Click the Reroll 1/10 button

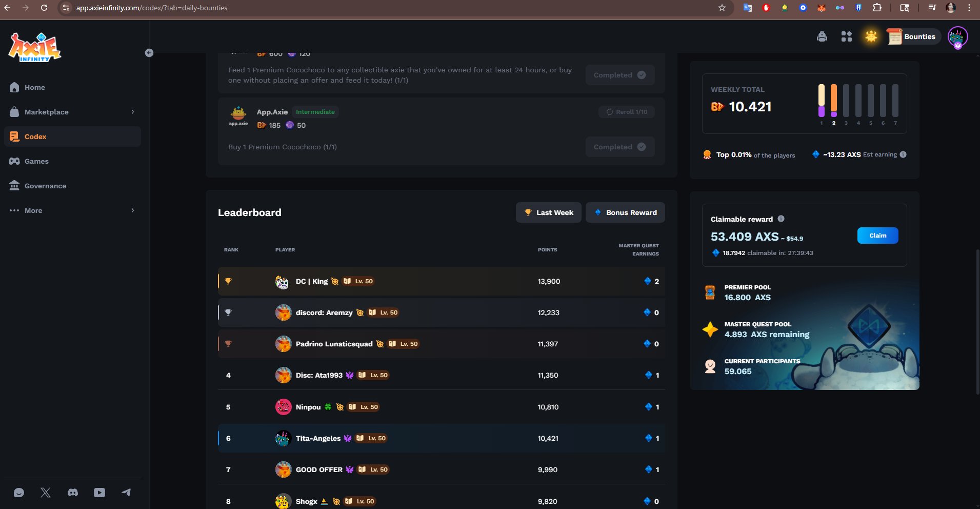coord(626,112)
